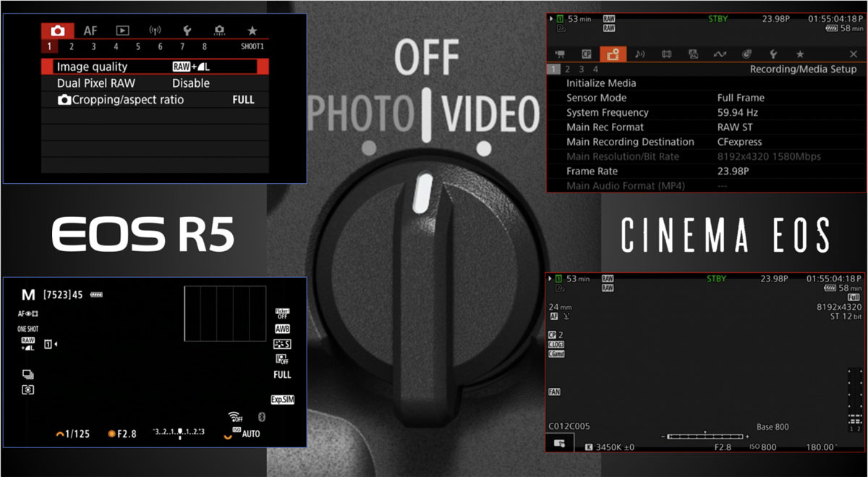
Task: Close the Cinema EOS menu with X
Action: (854, 54)
